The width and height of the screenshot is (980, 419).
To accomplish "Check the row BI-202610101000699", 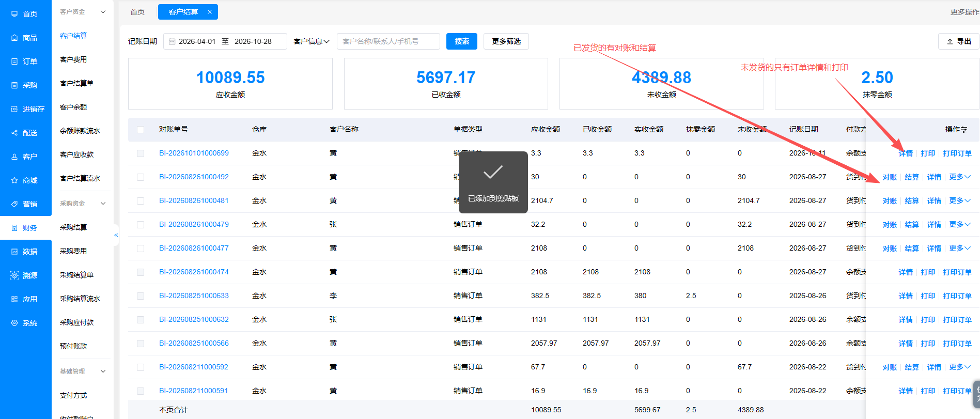I will (141, 153).
